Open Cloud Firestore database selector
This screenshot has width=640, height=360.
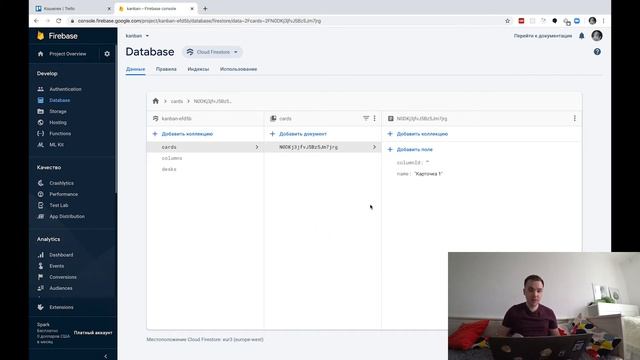(212, 52)
